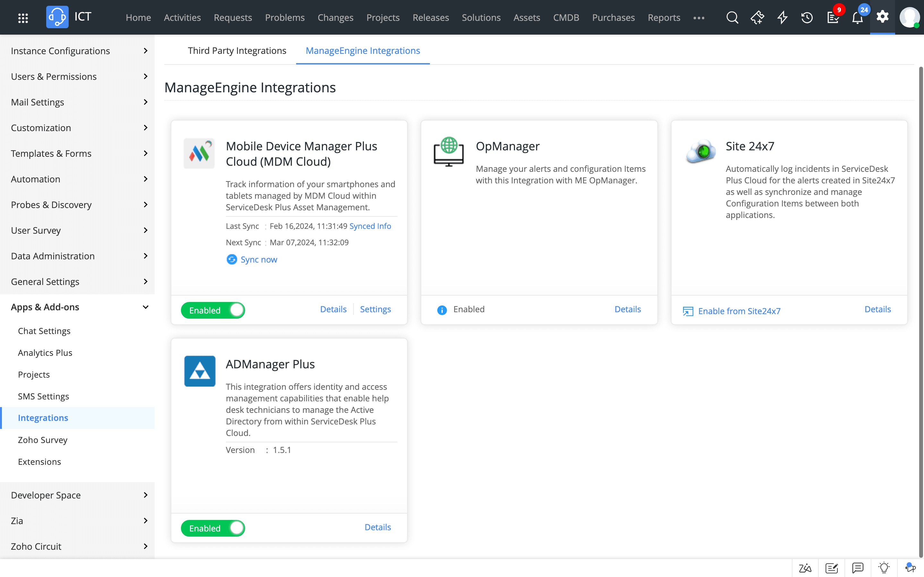
Task: Switch to Third Party Integrations tab
Action: coord(237,51)
